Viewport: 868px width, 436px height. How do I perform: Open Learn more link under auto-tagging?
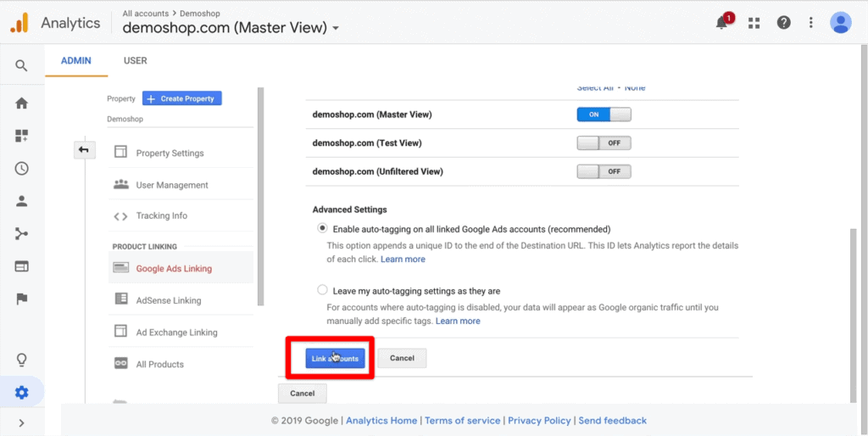click(403, 260)
